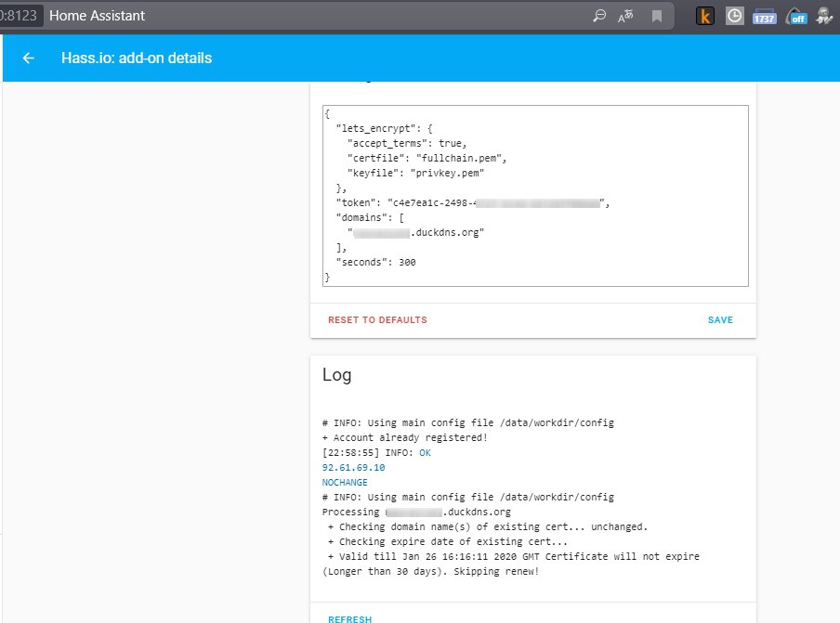Viewport: 840px width, 623px height.
Task: Bookmark this page with the ribbon icon
Action: click(x=657, y=16)
